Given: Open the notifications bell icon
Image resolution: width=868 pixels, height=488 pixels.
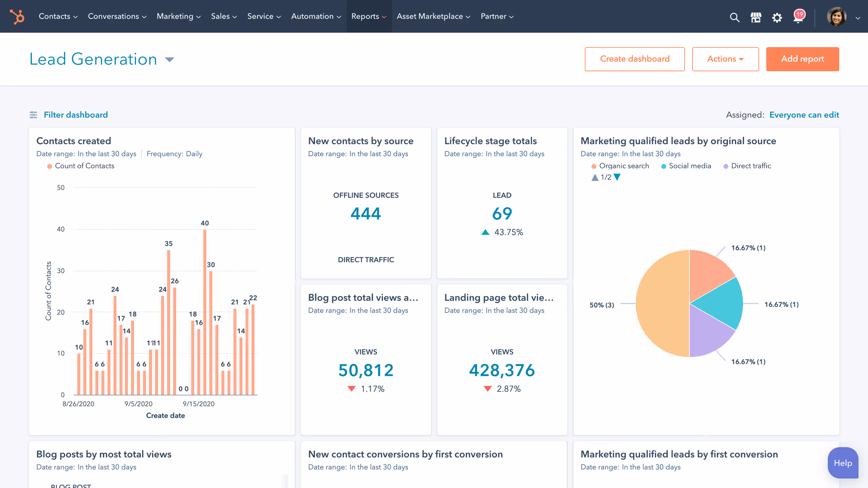Looking at the screenshot, I should 798,18.
